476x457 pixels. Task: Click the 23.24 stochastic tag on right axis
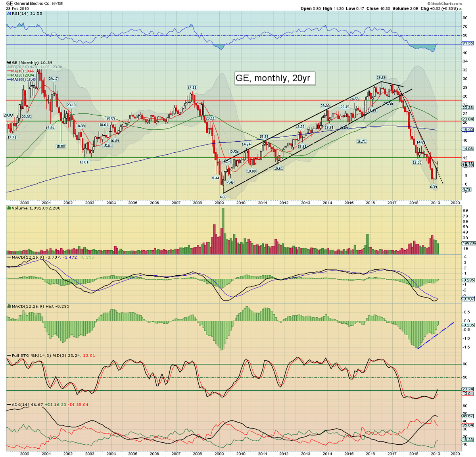pos(468,389)
